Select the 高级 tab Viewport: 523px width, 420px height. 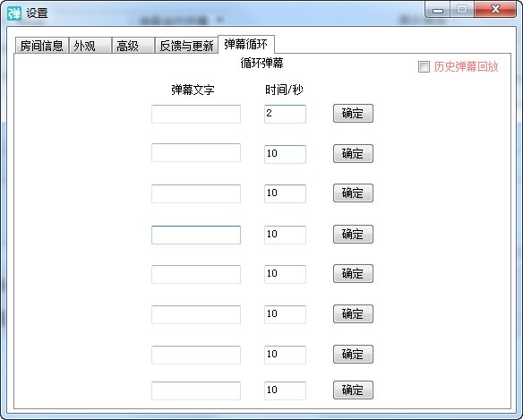tap(133, 46)
